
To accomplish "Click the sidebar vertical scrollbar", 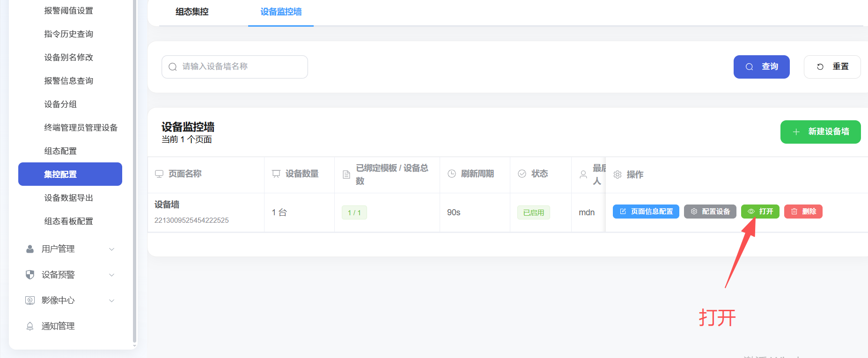I will pos(135,171).
